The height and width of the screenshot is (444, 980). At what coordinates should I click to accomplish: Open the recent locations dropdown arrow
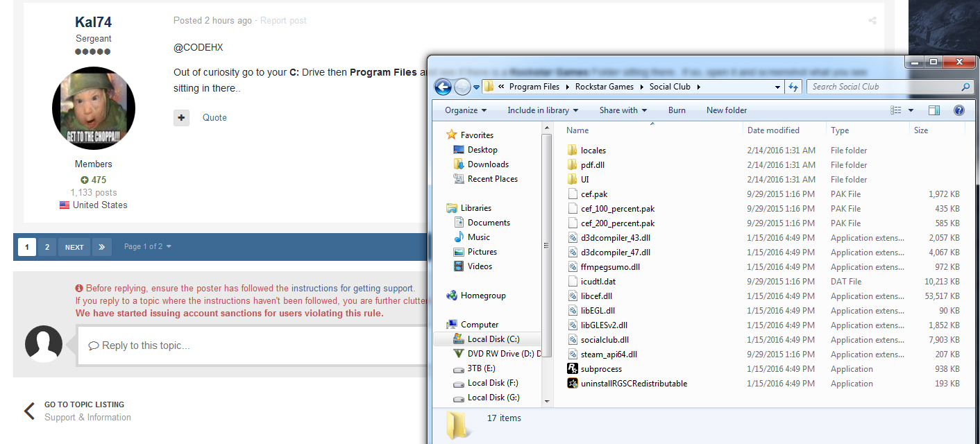[x=476, y=87]
